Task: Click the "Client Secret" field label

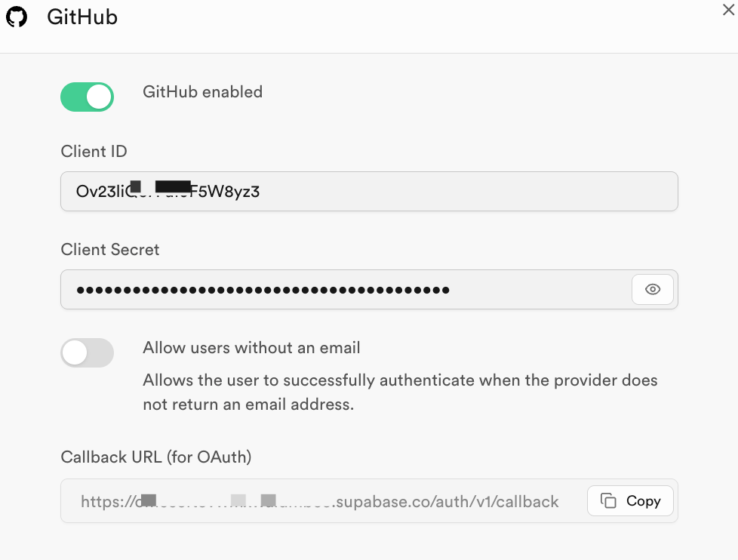Action: pos(110,249)
